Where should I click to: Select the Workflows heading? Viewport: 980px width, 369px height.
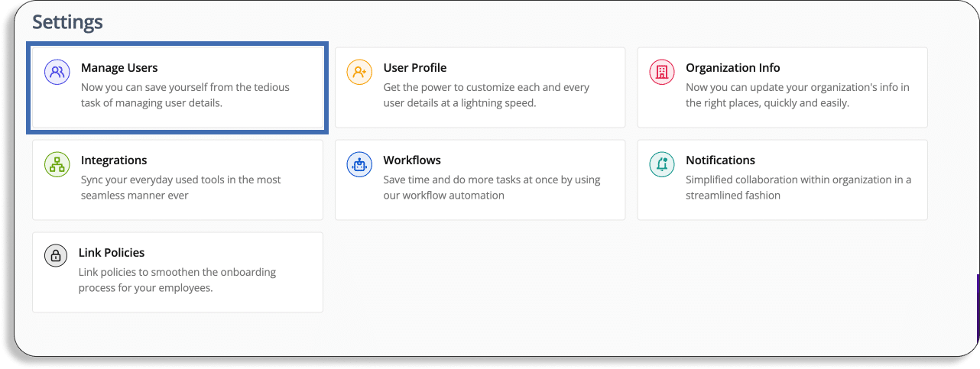(412, 160)
